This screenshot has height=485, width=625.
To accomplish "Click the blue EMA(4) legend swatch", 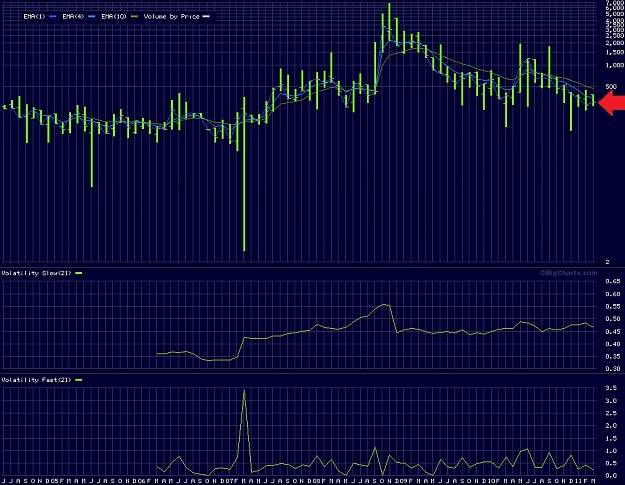I will click(92, 16).
